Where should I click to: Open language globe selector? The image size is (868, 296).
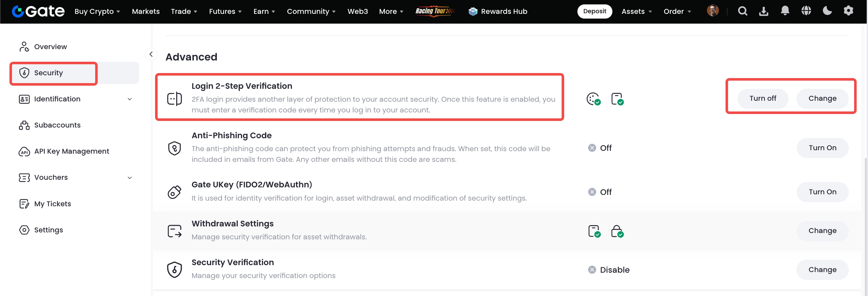tap(806, 11)
